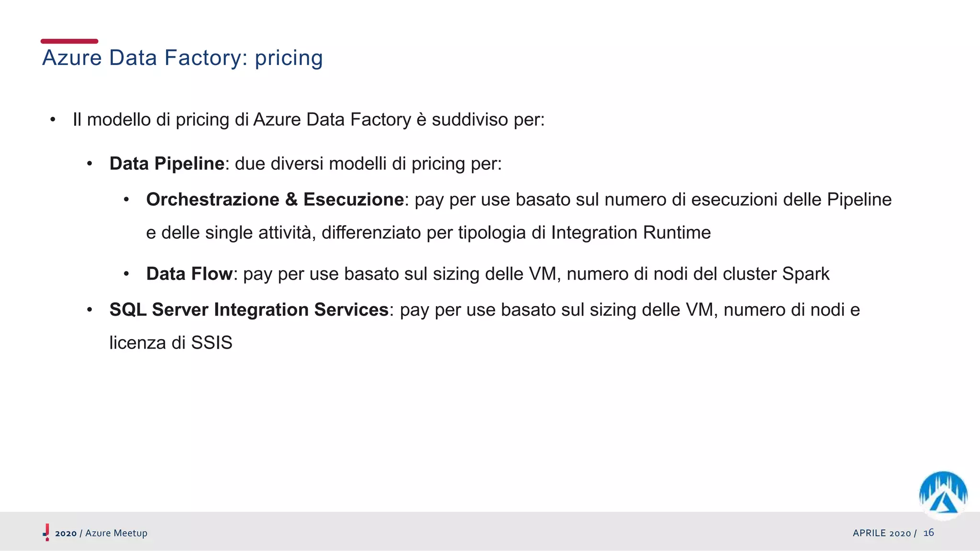Click the bullet before SQL Server Integration Services
980x551 pixels.
click(89, 310)
